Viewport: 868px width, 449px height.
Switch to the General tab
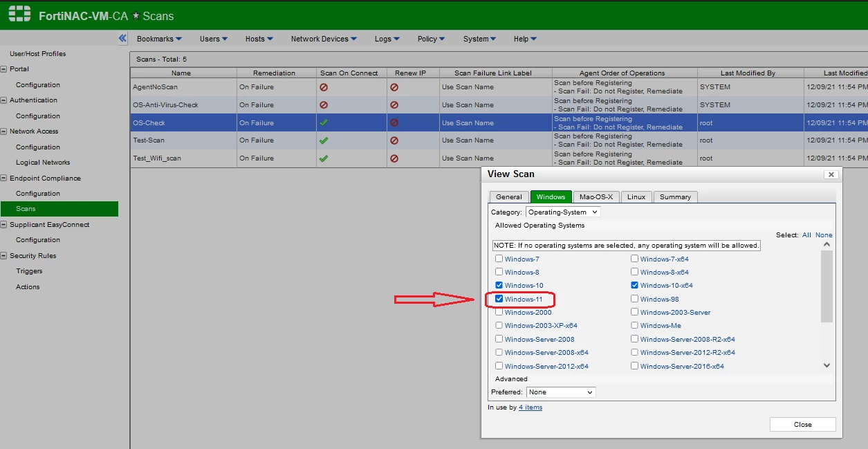pos(509,197)
